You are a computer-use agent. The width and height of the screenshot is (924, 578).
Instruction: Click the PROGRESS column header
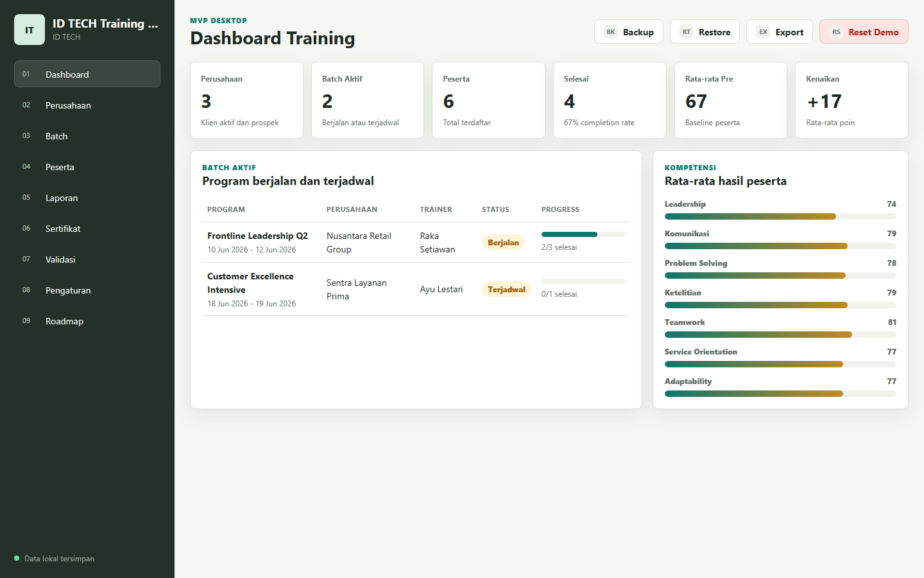tap(560, 209)
